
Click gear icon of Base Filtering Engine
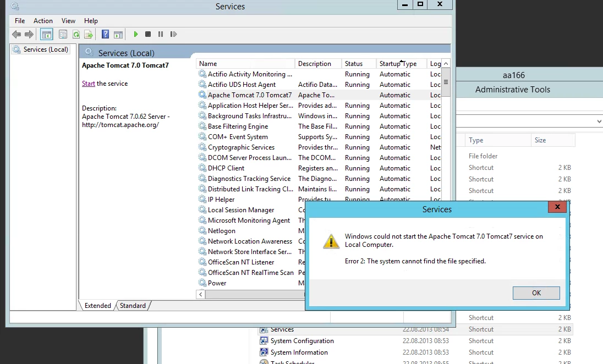click(202, 126)
